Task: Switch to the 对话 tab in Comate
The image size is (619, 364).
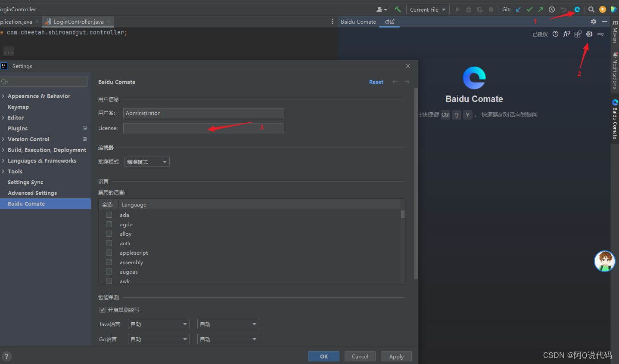Action: pyautogui.click(x=389, y=22)
